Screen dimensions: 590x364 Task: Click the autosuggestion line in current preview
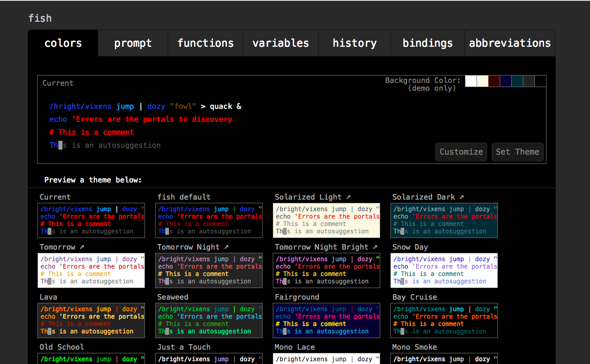click(105, 145)
